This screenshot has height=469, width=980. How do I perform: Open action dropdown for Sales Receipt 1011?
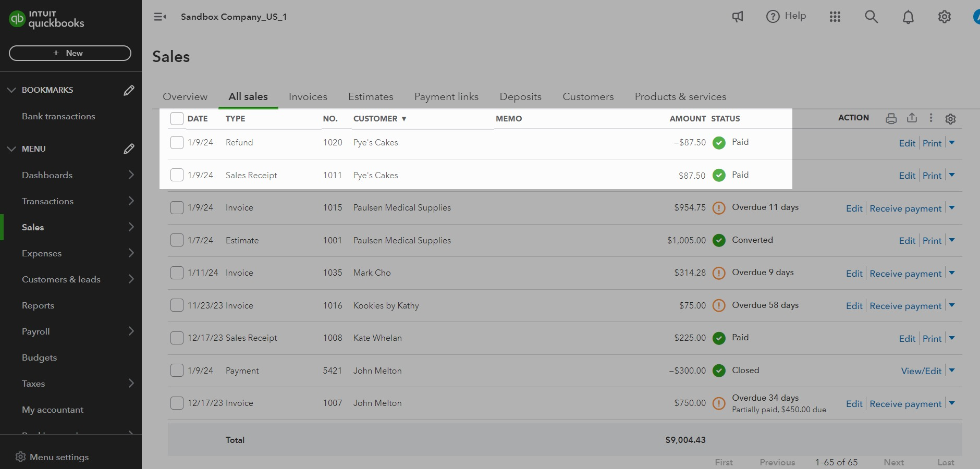click(952, 175)
